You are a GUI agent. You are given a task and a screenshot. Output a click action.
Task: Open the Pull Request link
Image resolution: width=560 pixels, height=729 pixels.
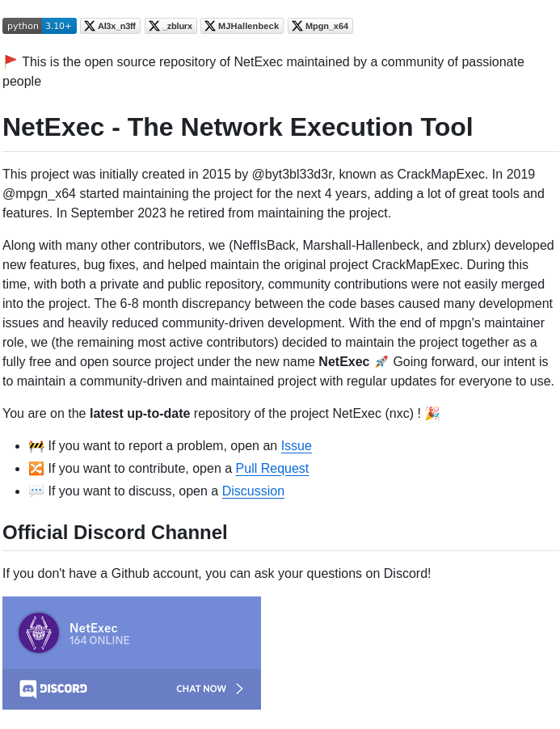[272, 468]
